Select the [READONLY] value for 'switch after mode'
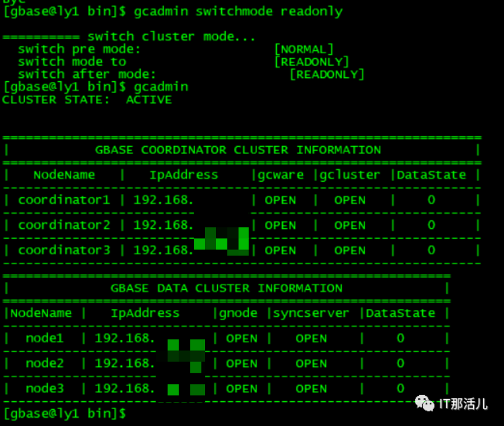Screen dimensions: 504x426 coord(327,75)
